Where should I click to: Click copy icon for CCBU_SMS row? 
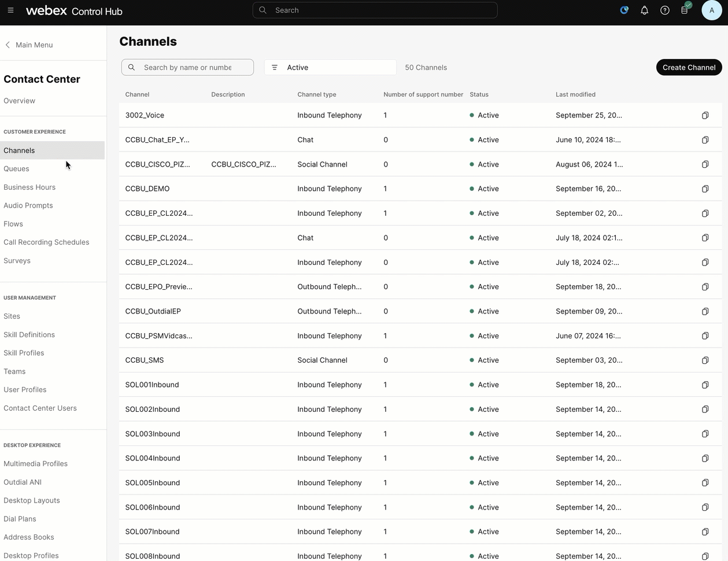705,360
